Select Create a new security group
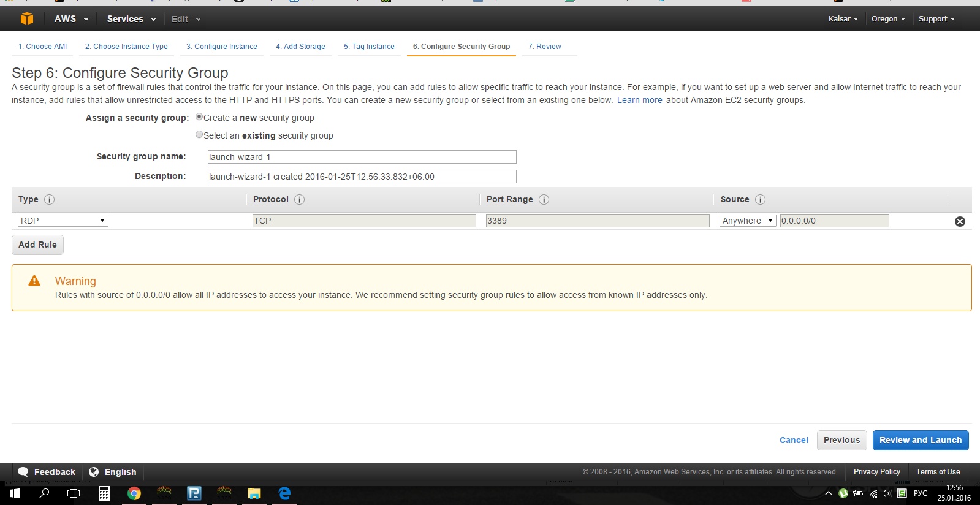 (199, 116)
